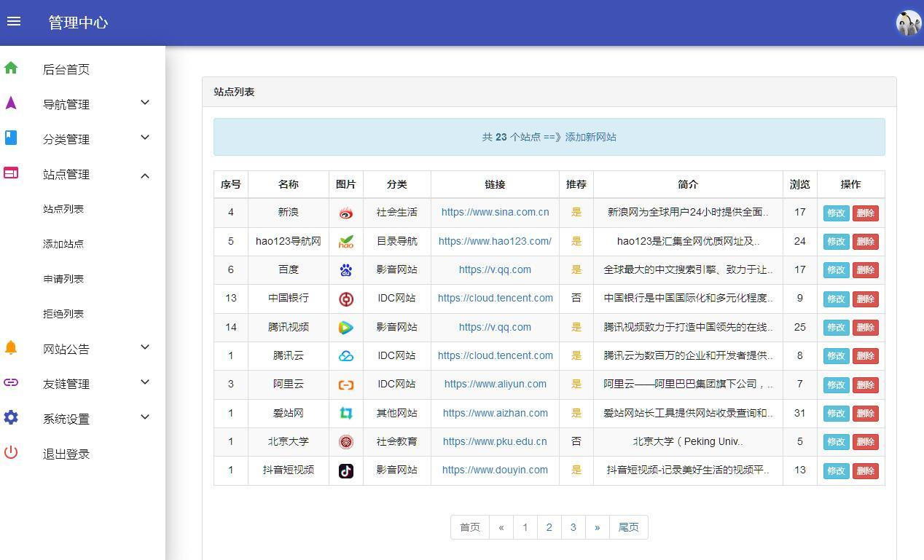Click the Sina weibo logo image
This screenshot has height=560, width=924.
pyautogui.click(x=346, y=213)
